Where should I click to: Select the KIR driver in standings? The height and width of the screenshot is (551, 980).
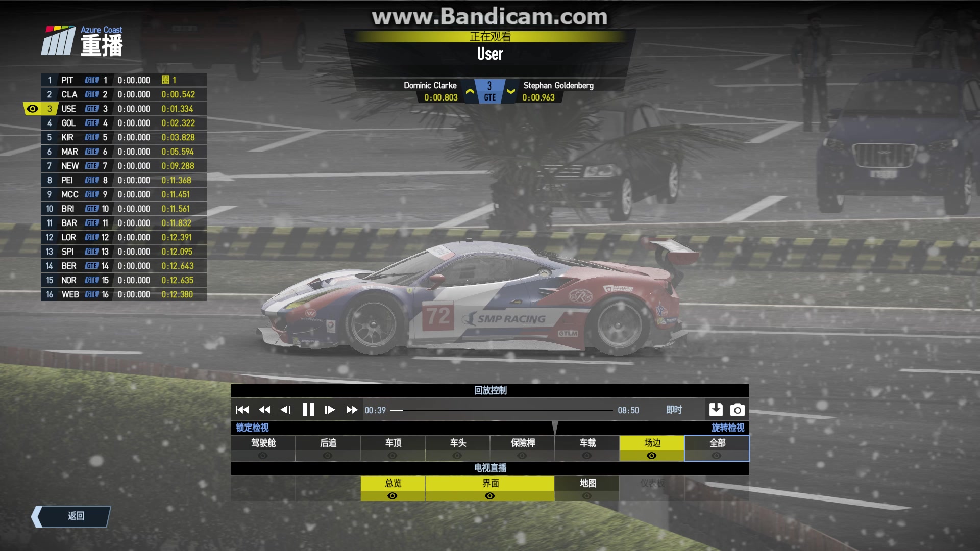tap(124, 137)
